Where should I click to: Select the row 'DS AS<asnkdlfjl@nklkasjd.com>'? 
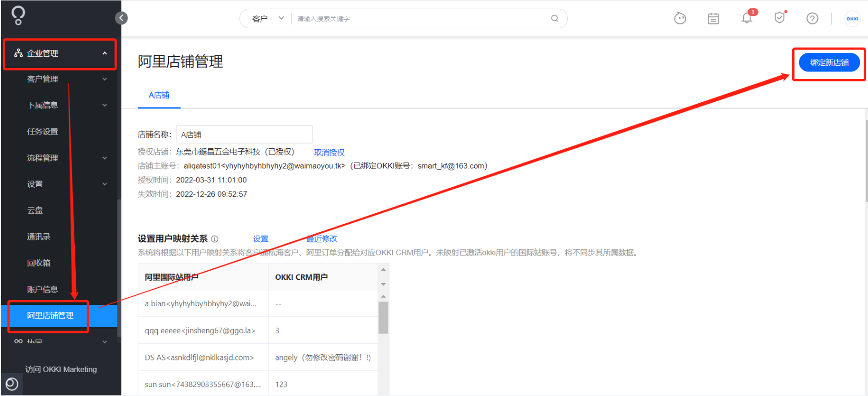258,357
